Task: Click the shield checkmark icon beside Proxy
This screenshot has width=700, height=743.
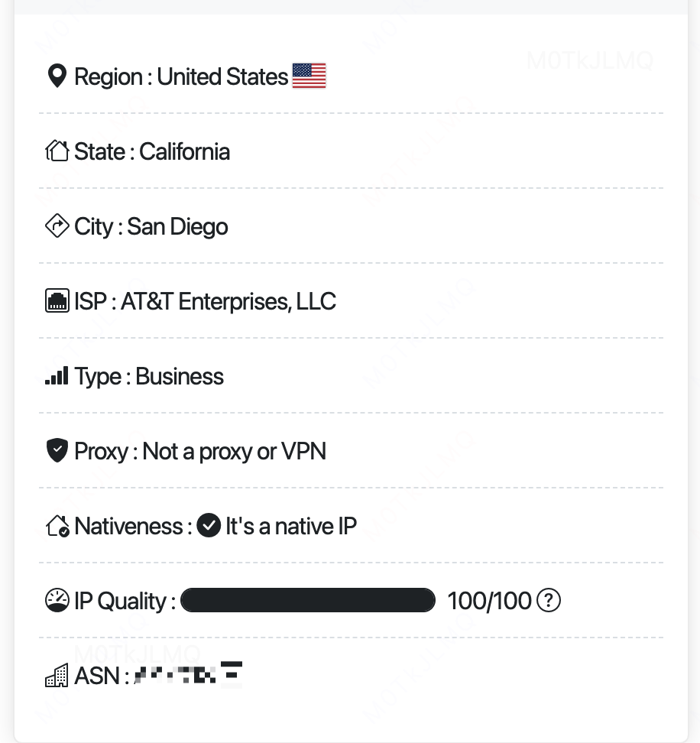Action: [x=57, y=451]
